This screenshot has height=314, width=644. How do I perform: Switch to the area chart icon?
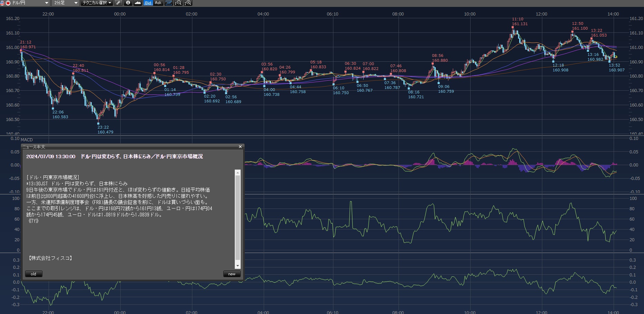(x=138, y=3)
